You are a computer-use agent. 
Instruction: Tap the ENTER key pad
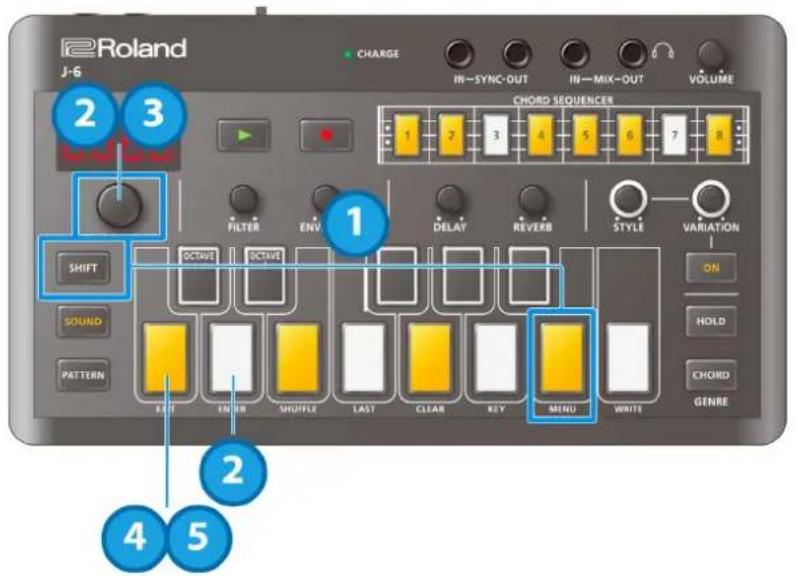pyautogui.click(x=232, y=359)
